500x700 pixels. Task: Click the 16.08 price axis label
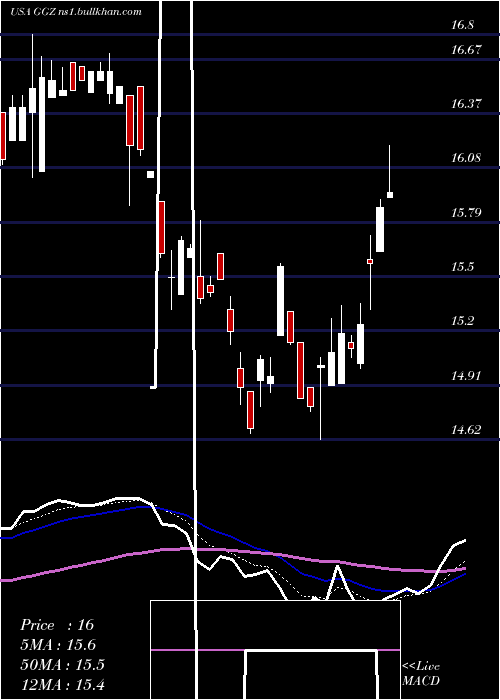coord(466,158)
